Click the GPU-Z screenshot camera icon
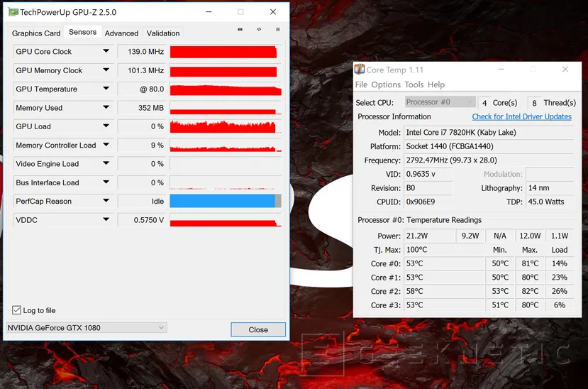 (240, 29)
